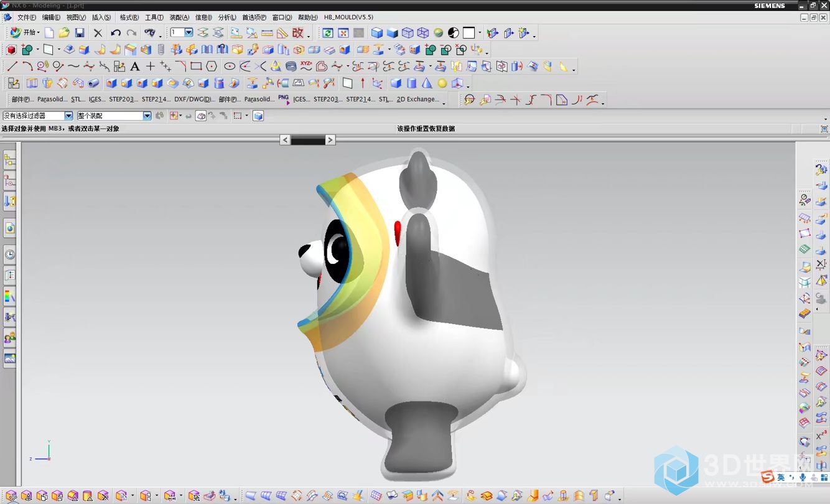Viewport: 830px width, 504px height.
Task: Open the Assembly Navigator sidebar tab
Action: click(x=9, y=161)
